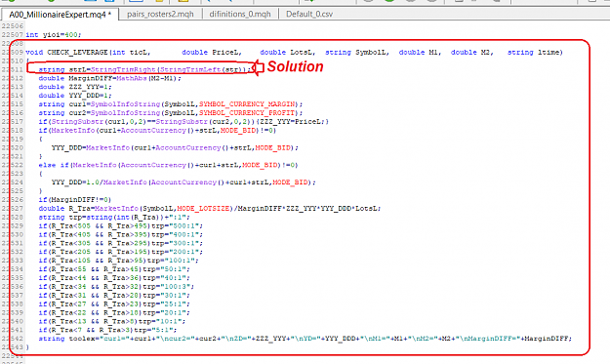Screen dimensions: 610x364
Task: Open the pairs_rosters2.mqh tab
Action: pyautogui.click(x=160, y=15)
